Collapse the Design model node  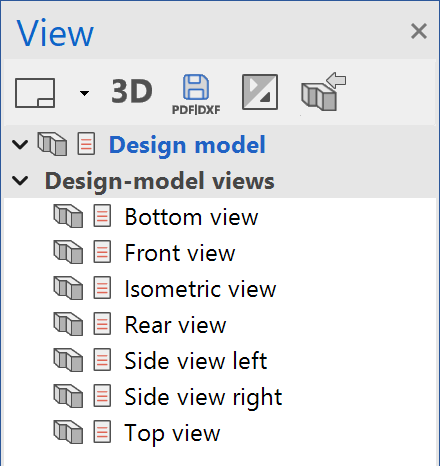[20, 144]
